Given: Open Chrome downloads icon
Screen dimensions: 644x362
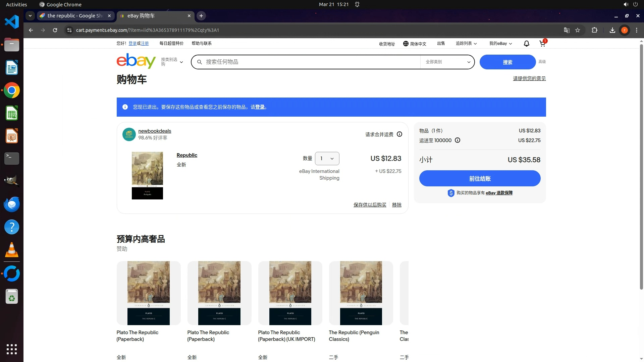Looking at the screenshot, I should [612, 30].
